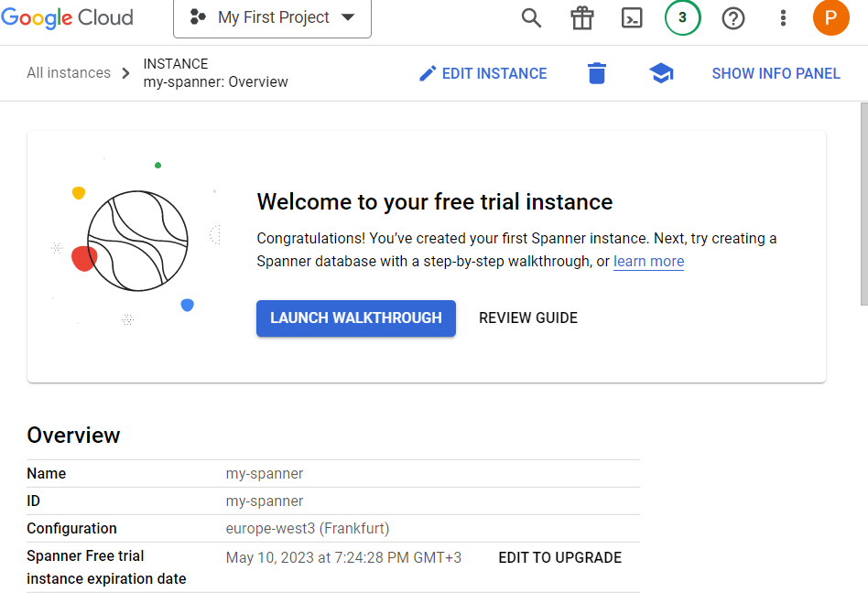Select the expiration date May 10, 2023
This screenshot has height=614, width=868.
point(343,557)
